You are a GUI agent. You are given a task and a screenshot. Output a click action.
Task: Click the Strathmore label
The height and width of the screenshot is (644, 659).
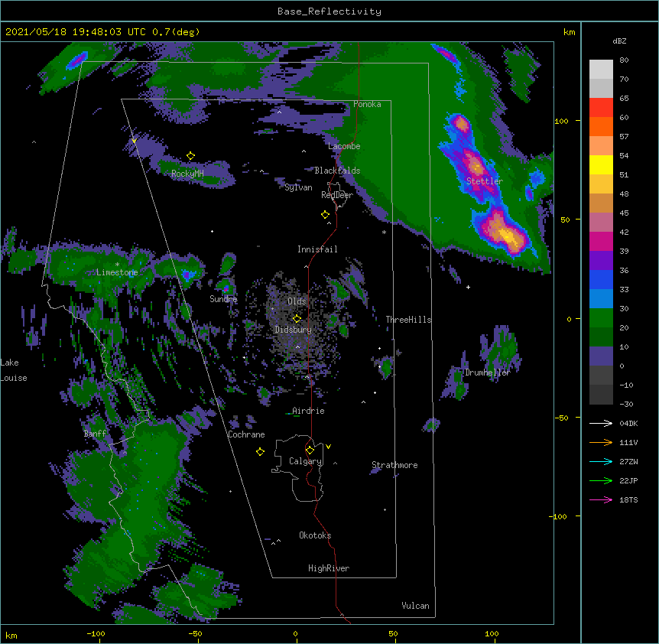pyautogui.click(x=394, y=465)
